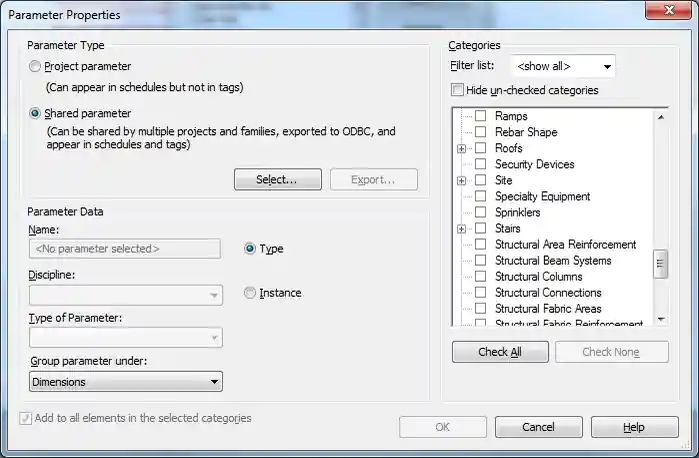Expand the Roofs tree node
The image size is (699, 458).
pyautogui.click(x=462, y=149)
